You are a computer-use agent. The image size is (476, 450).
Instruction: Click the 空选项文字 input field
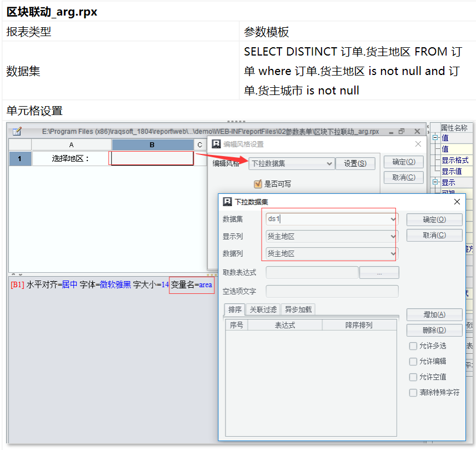click(x=332, y=292)
